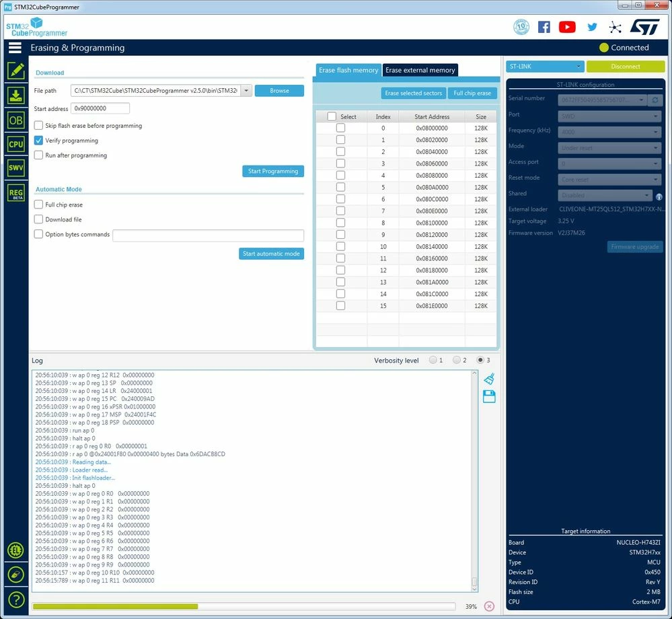Open the Access port dropdown
Viewport: 672px width, 619px height.
coord(609,163)
